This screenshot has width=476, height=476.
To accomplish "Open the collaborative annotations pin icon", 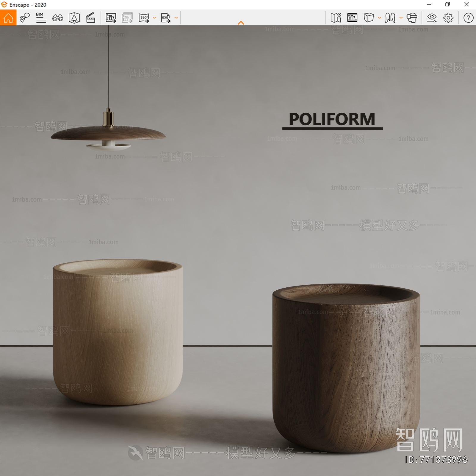I will [x=25, y=18].
